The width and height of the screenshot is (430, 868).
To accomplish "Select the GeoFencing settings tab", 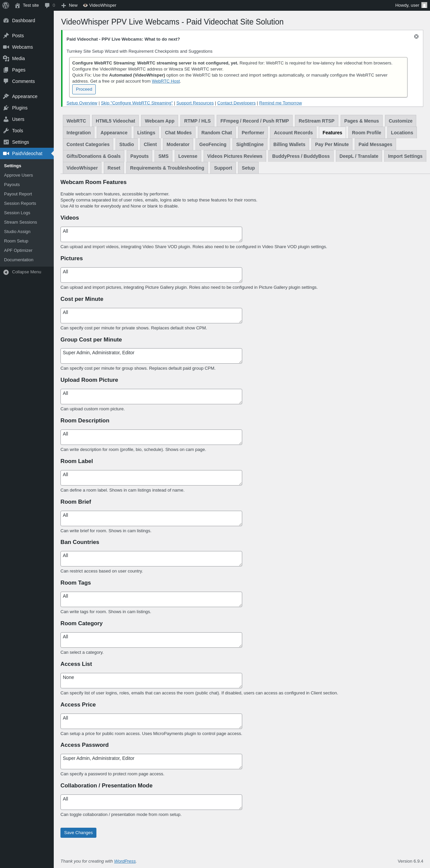I will pyautogui.click(x=213, y=144).
